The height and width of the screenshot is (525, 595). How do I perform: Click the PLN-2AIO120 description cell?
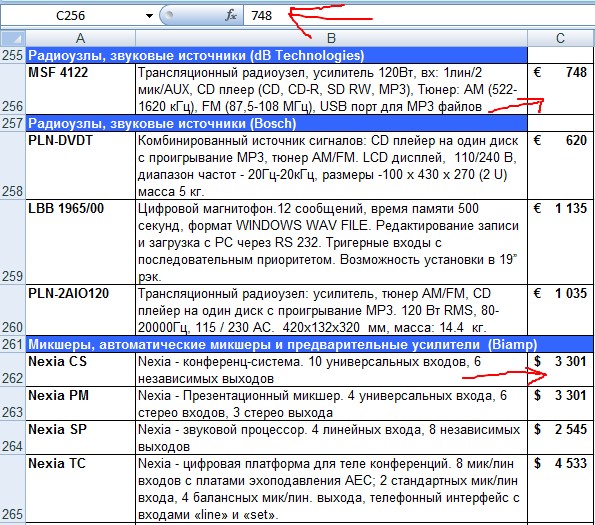(x=331, y=310)
